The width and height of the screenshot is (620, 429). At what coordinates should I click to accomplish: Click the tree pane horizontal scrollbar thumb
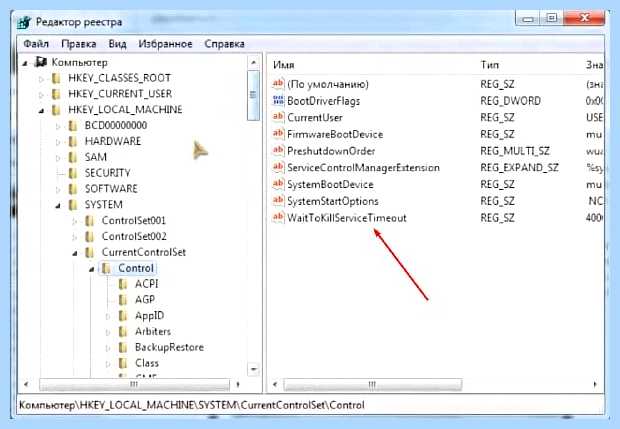[x=134, y=384]
